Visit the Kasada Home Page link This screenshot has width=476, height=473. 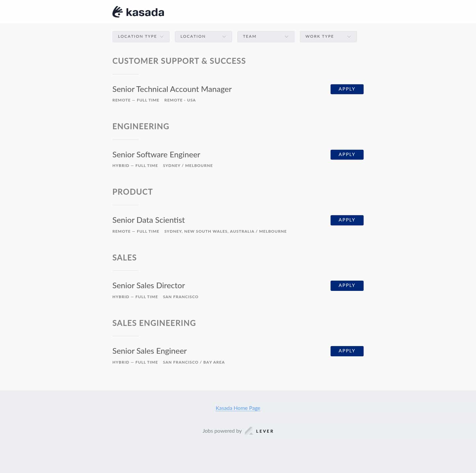pyautogui.click(x=238, y=408)
